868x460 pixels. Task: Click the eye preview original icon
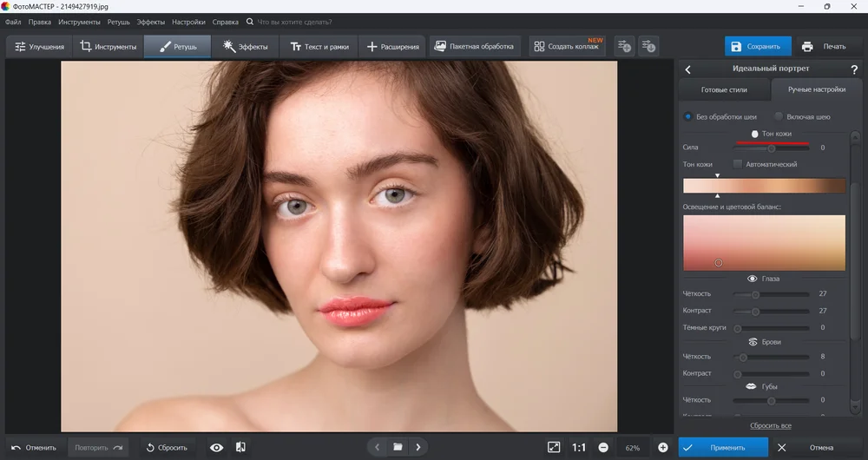pyautogui.click(x=217, y=447)
